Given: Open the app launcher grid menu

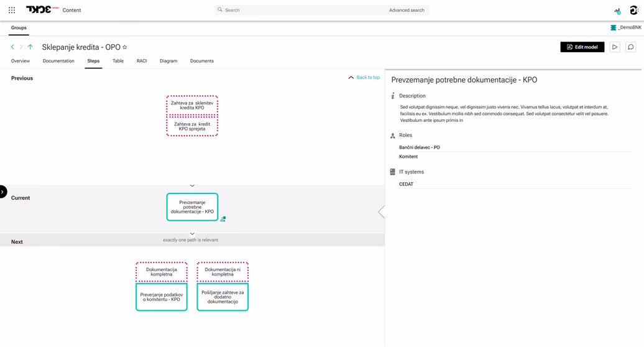Looking at the screenshot, I should tap(12, 10).
